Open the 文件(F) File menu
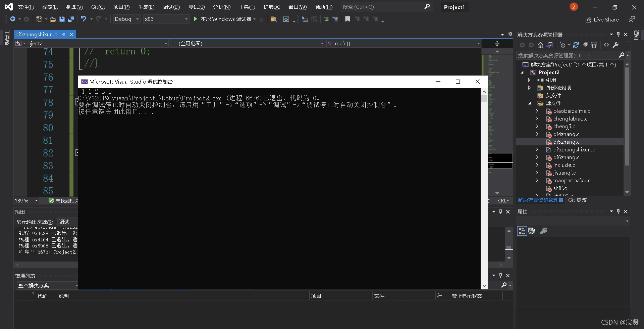 click(x=26, y=7)
